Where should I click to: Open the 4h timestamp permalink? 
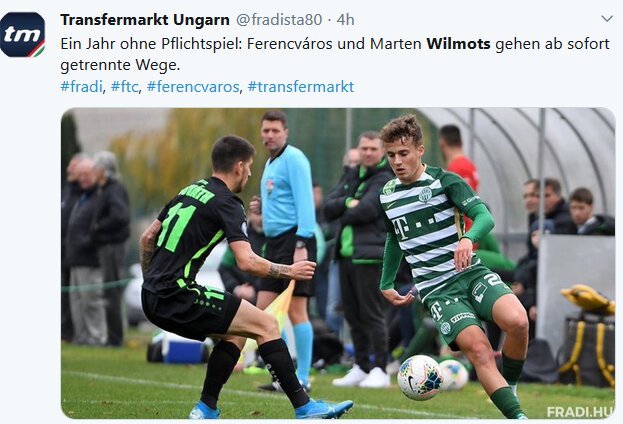[x=345, y=19]
